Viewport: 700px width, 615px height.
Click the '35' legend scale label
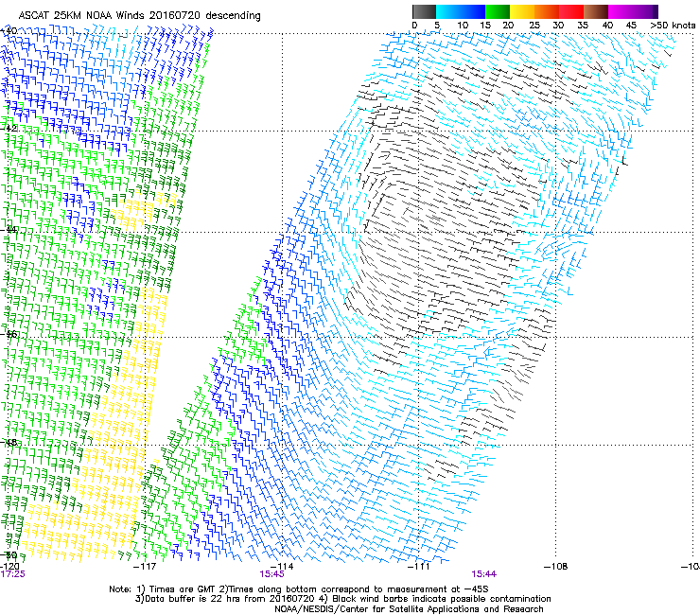(583, 26)
